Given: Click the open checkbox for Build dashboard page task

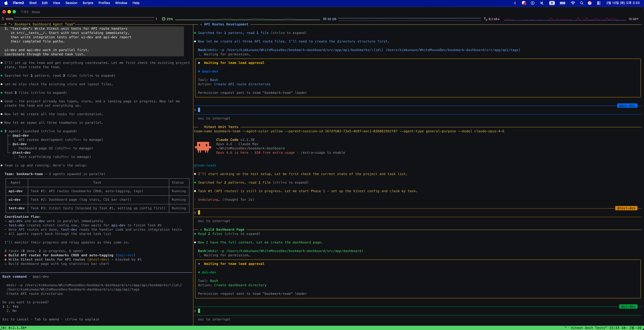Looking at the screenshot, I should 6,264.
